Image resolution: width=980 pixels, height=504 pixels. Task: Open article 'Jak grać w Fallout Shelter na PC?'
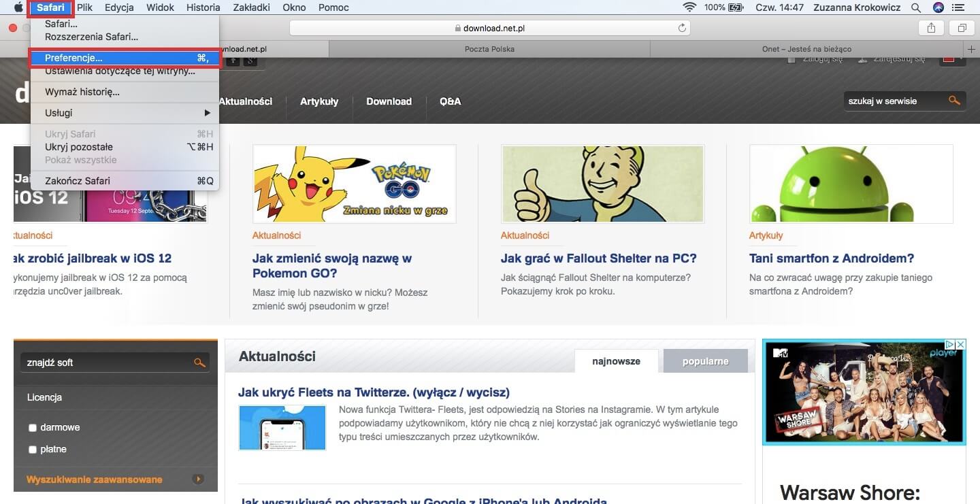599,258
